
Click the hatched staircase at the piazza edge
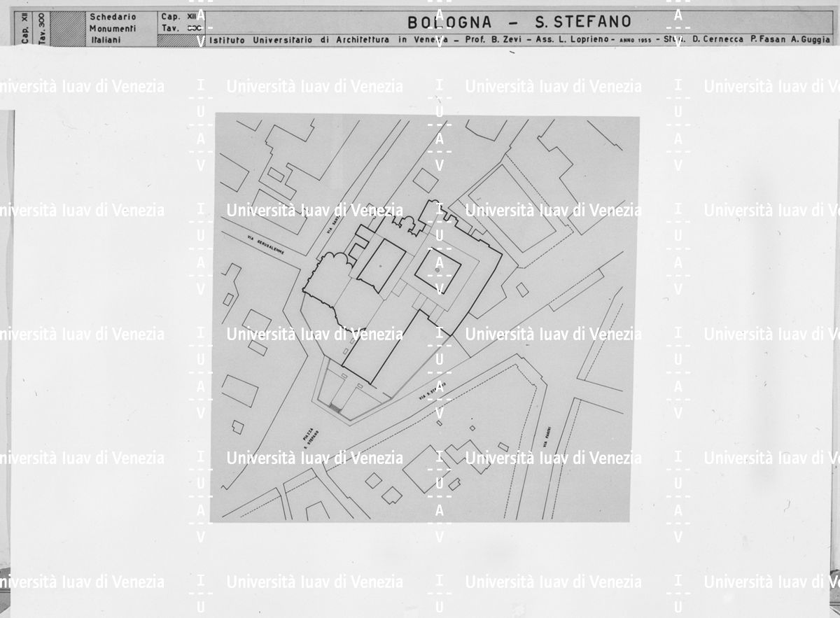tap(336, 409)
